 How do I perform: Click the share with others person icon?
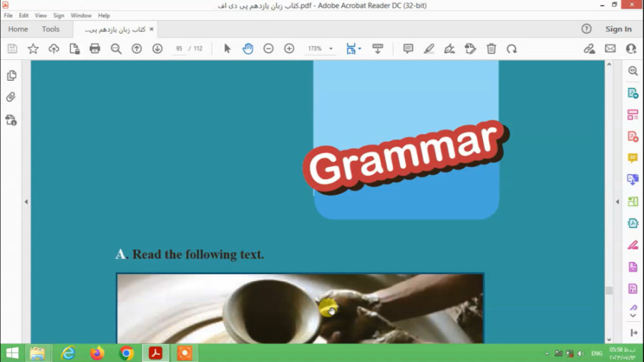[631, 49]
